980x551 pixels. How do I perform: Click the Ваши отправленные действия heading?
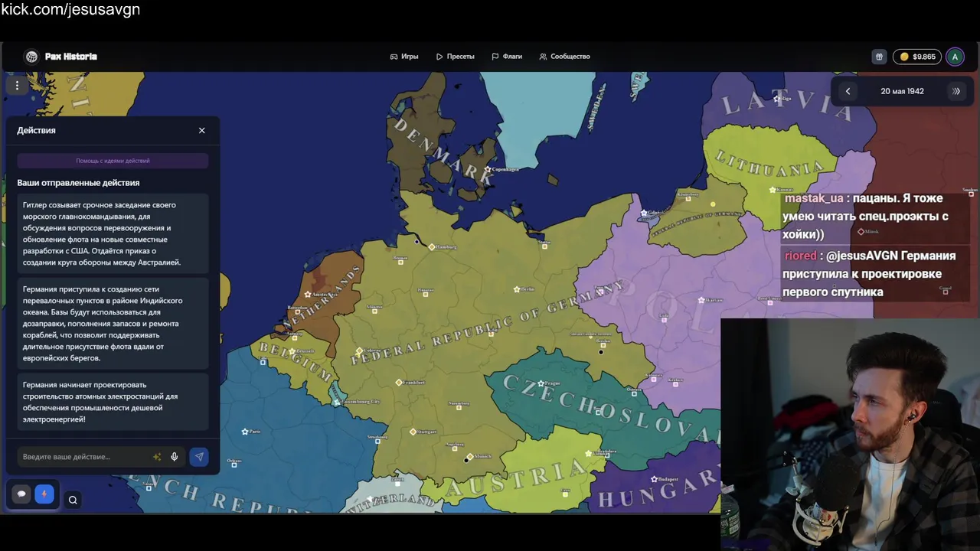(78, 183)
